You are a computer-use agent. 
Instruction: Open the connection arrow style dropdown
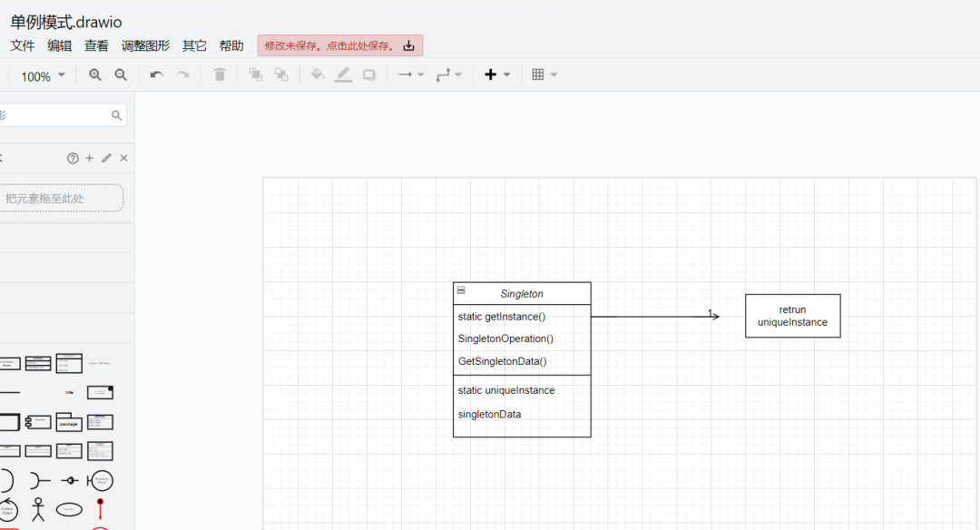[411, 75]
